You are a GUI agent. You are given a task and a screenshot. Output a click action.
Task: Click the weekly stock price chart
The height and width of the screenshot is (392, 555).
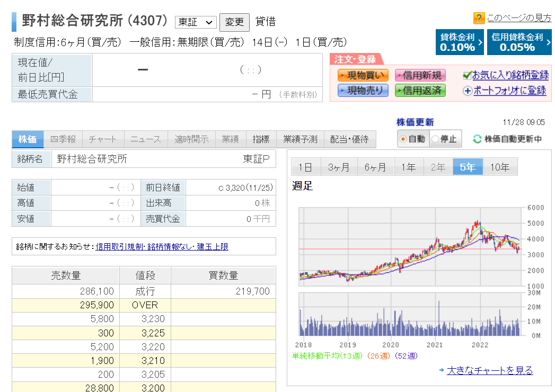click(411, 247)
